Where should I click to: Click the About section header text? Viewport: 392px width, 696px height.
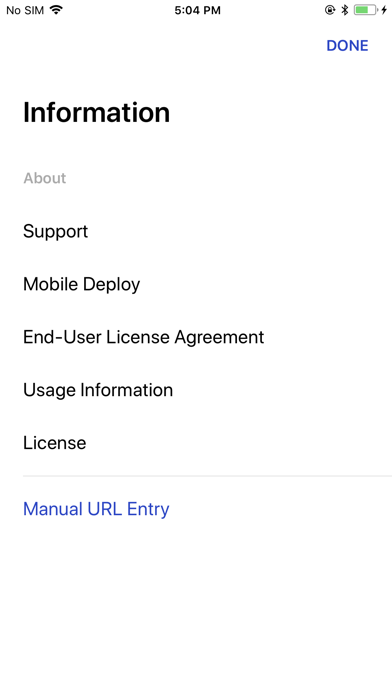45,178
